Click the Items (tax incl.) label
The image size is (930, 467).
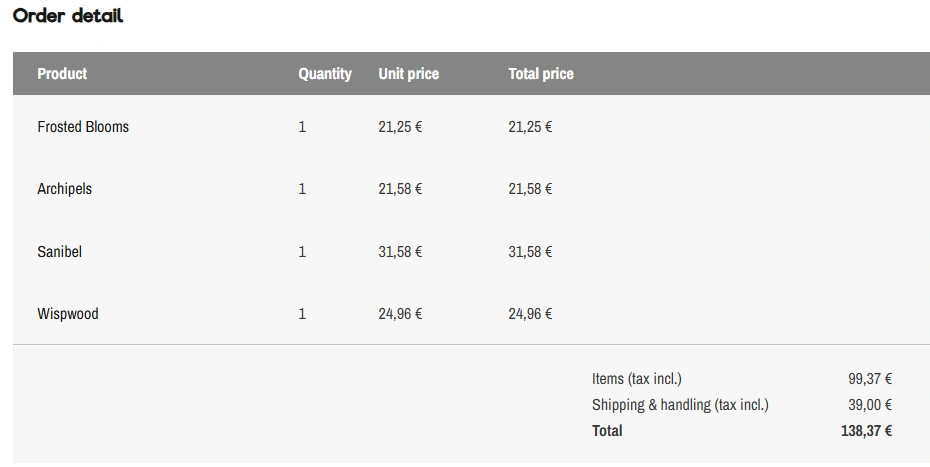(637, 379)
